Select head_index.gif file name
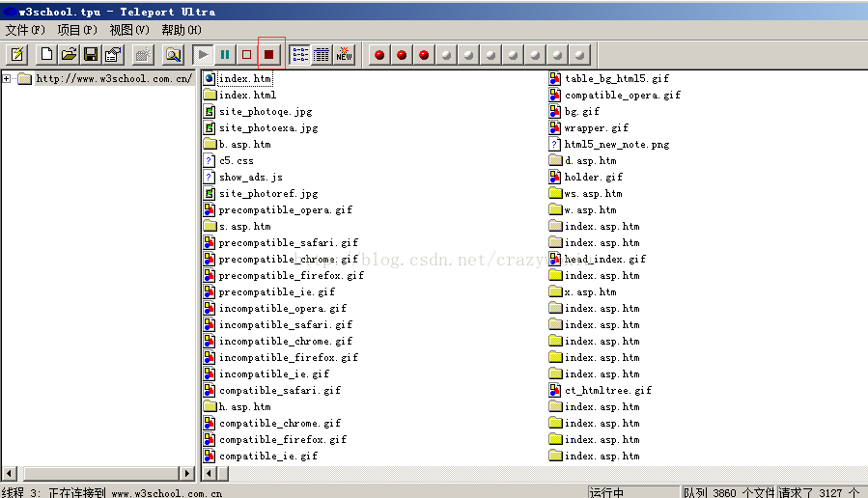This screenshot has width=868, height=498. 605,259
